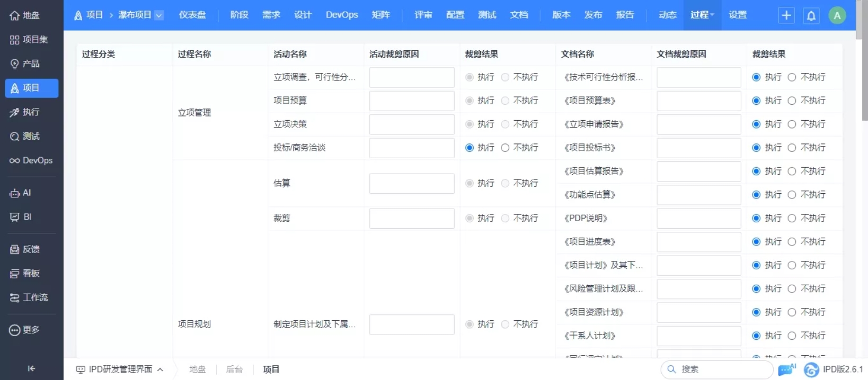868x380 pixels.
Task: Click the plus add icon in header
Action: coord(786,15)
